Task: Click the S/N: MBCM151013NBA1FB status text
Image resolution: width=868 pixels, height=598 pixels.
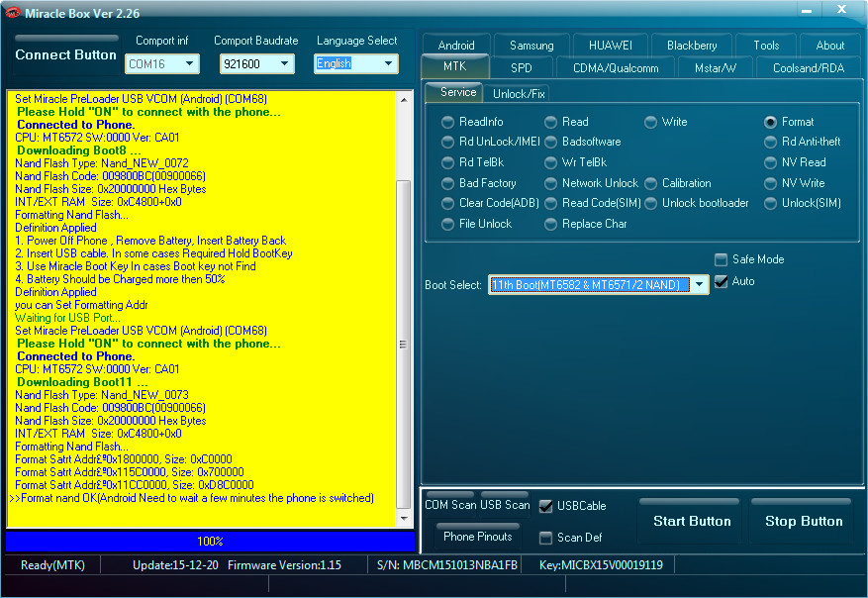Action: pyautogui.click(x=446, y=564)
